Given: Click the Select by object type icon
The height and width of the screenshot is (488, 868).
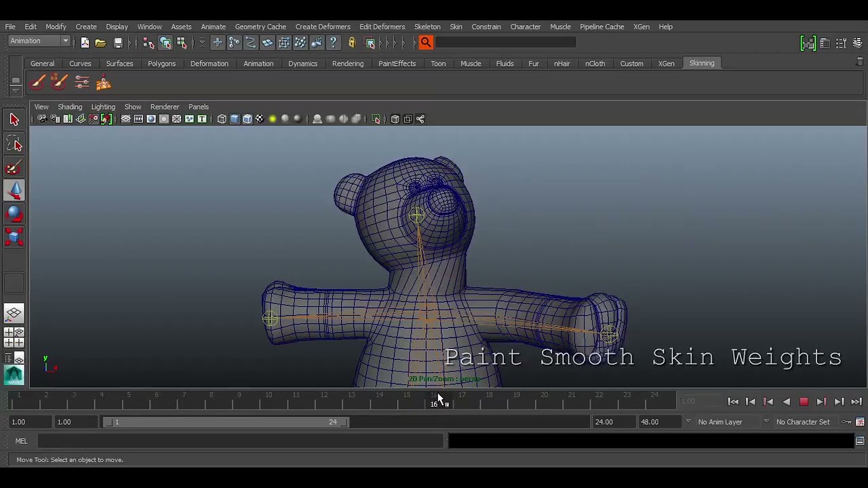Looking at the screenshot, I should pyautogui.click(x=165, y=43).
